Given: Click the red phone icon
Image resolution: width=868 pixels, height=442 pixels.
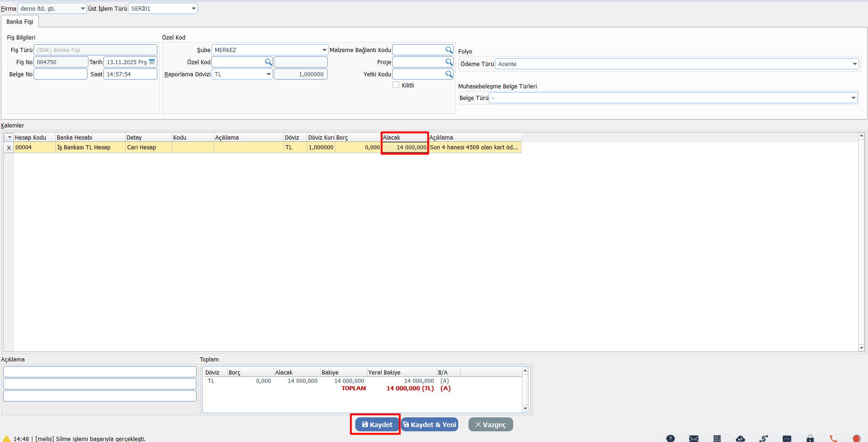Looking at the screenshot, I should 834,438.
